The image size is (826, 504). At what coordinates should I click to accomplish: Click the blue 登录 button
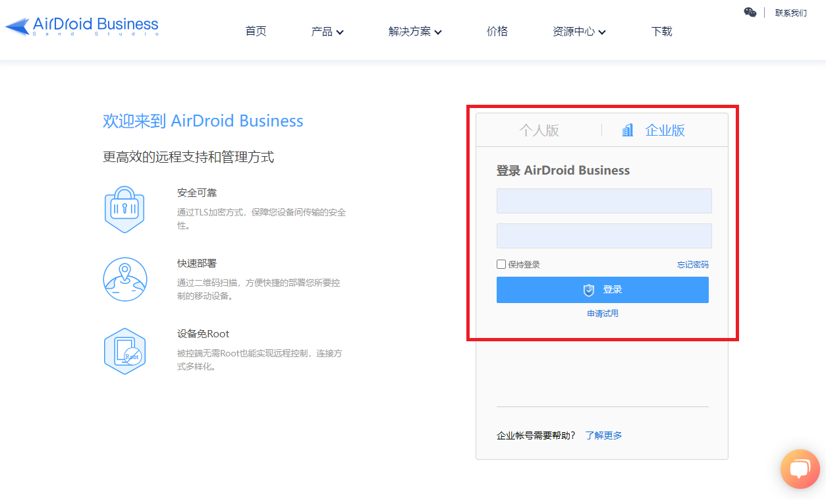[603, 290]
